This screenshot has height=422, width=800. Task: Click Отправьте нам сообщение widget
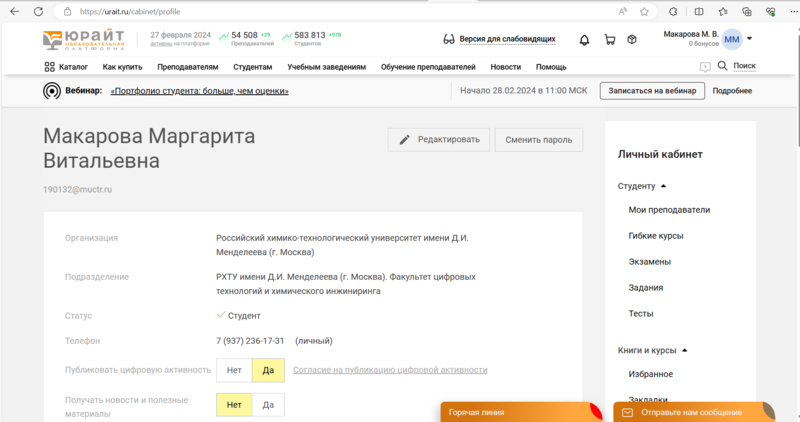[x=694, y=412]
